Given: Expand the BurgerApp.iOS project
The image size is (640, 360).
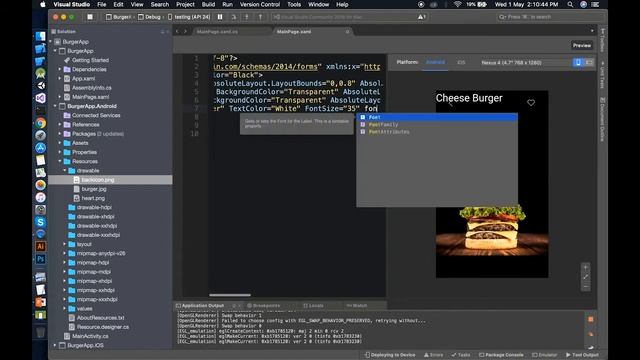Looking at the screenshot, I should (55, 345).
